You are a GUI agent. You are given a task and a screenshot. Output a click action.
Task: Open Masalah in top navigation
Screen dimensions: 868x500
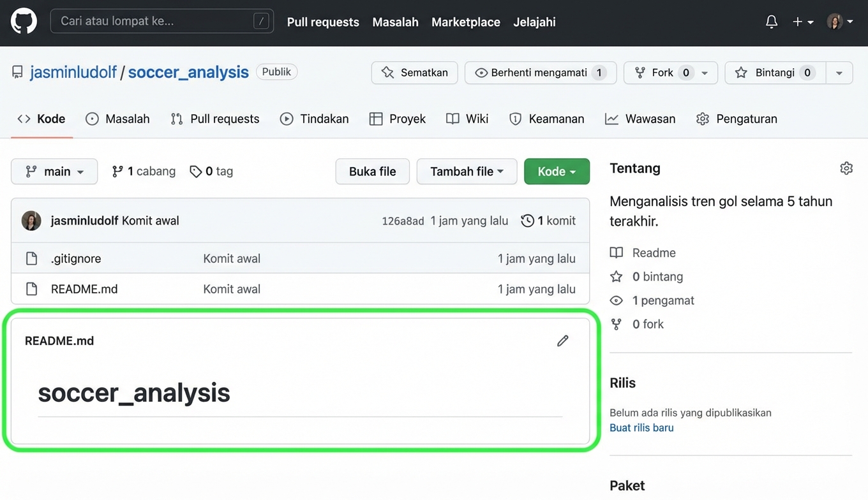(395, 22)
